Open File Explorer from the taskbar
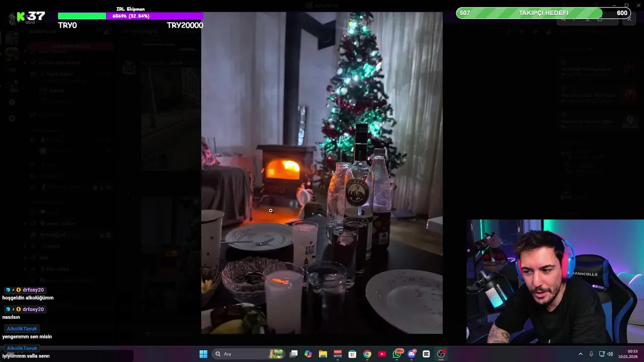 click(x=323, y=354)
